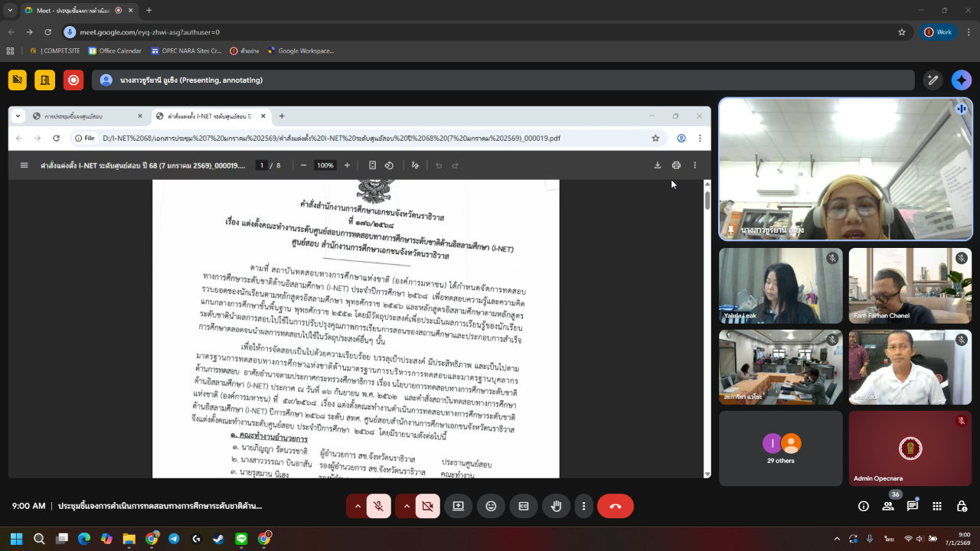Open the meeting chat panel
The width and height of the screenshot is (980, 551).
point(913,506)
